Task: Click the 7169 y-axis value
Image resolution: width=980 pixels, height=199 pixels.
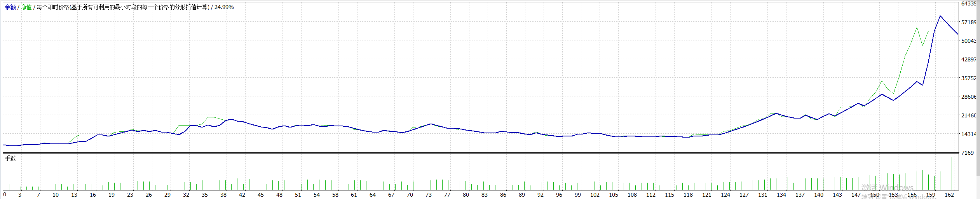Action: (968, 153)
